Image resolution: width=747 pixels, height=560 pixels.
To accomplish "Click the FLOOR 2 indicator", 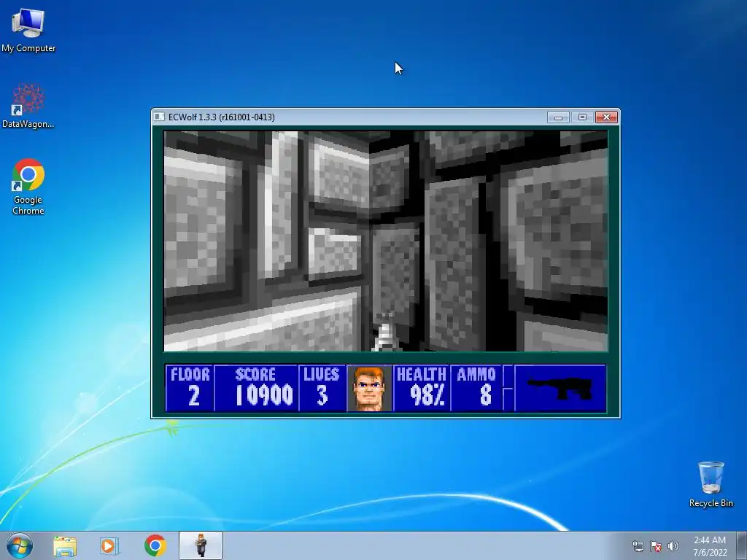I will click(x=190, y=388).
